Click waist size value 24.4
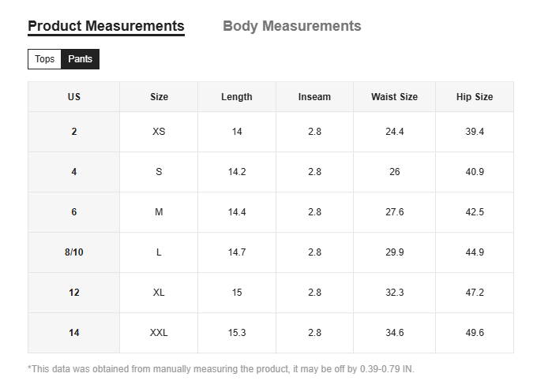The width and height of the screenshot is (537, 392). (x=394, y=132)
